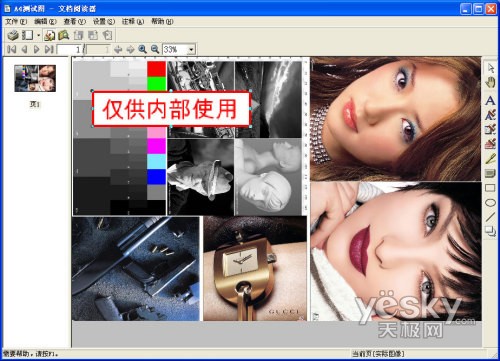Click the magenta color patch
Screen dimensions: 500x361
tap(157, 146)
